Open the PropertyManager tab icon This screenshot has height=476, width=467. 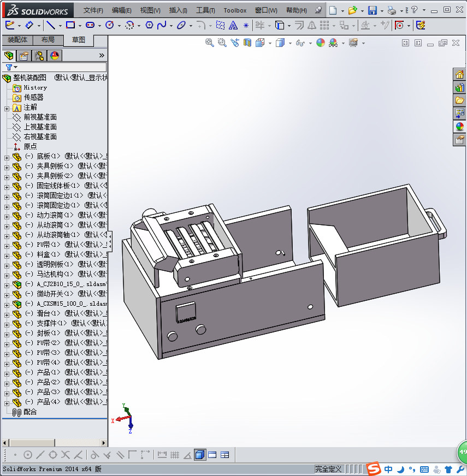23,56
